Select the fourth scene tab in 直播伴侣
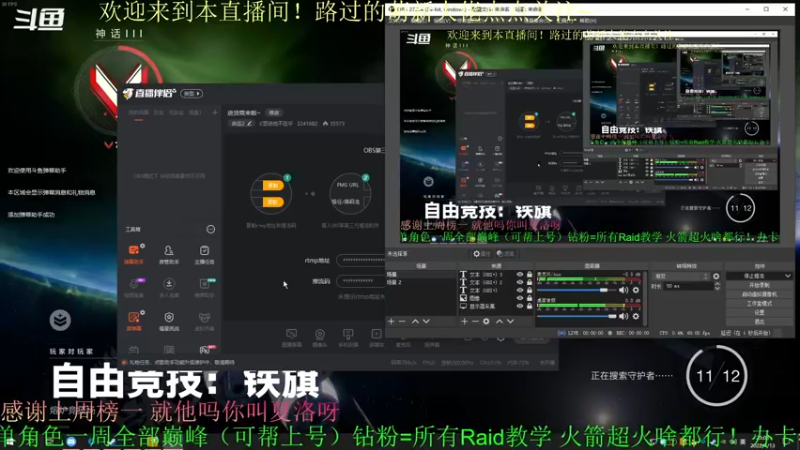This screenshot has height=450, width=800. pyautogui.click(x=195, y=113)
